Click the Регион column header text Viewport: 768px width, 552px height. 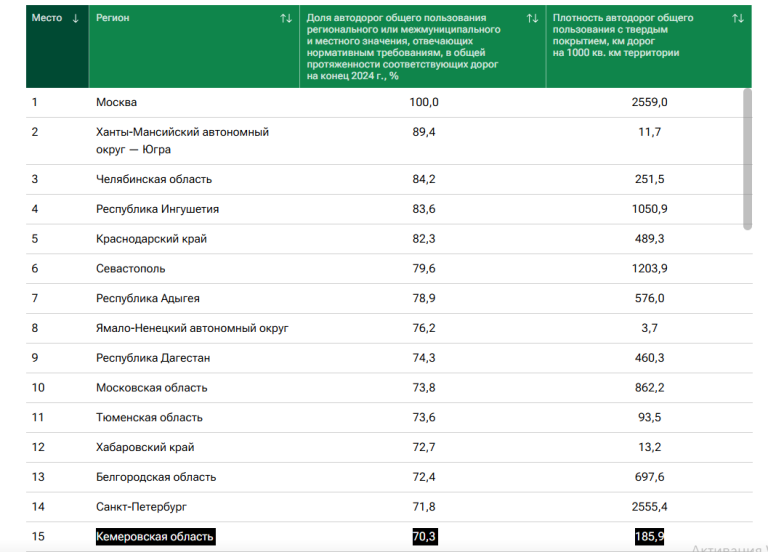[112, 18]
